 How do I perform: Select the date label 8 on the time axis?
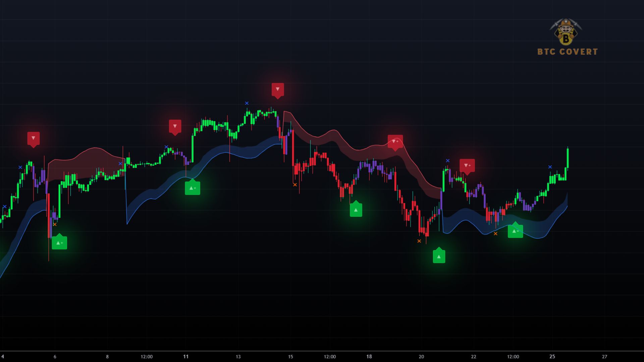107,357
